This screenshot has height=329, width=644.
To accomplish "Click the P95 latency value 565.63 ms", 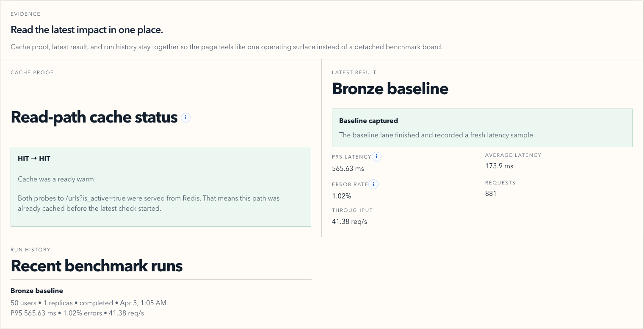I will [348, 169].
